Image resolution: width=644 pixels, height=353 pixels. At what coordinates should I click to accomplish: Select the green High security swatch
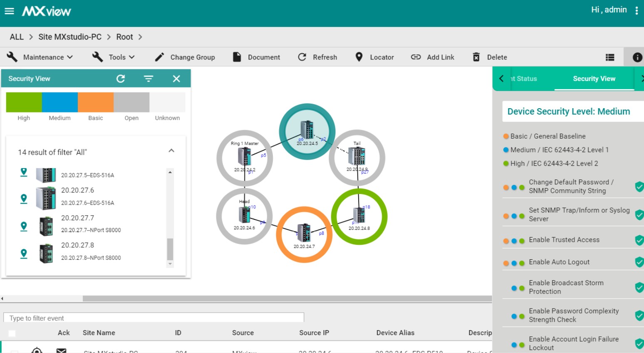24,102
